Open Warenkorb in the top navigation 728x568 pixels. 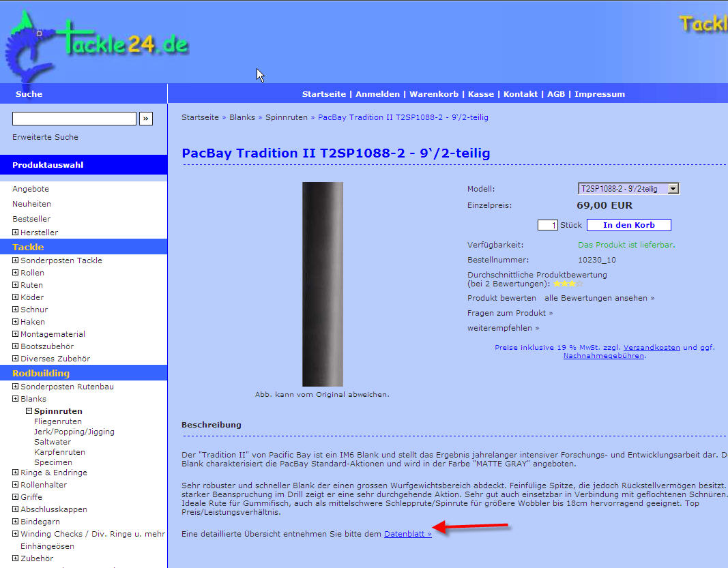click(433, 94)
